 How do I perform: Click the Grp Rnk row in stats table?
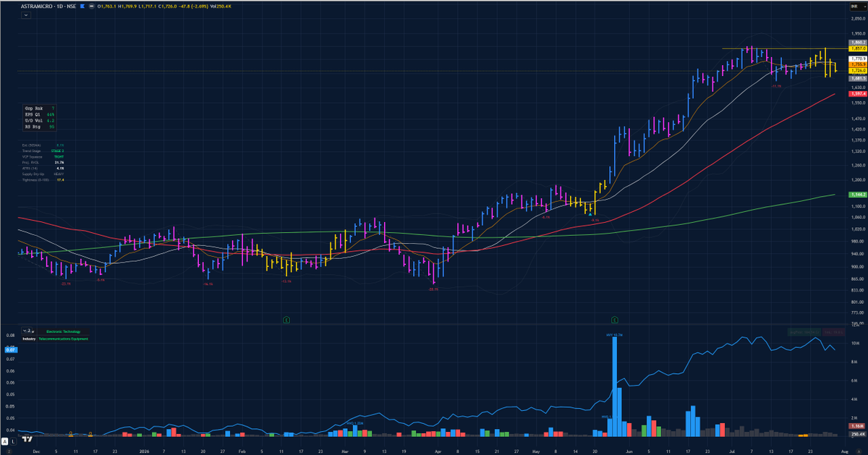point(39,108)
